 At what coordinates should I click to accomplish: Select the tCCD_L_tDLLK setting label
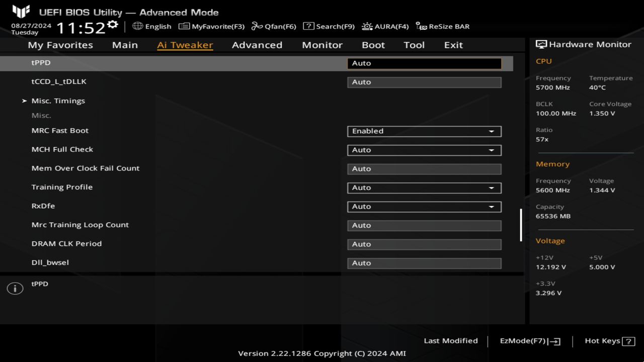pos(59,81)
